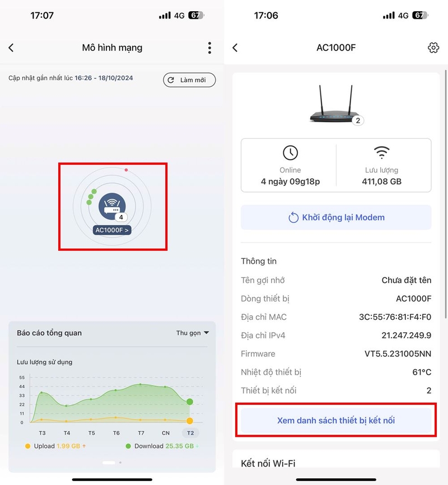This screenshot has width=448, height=485.
Task: Tap firmware value VT5.5.231005NN
Action: pos(398,354)
